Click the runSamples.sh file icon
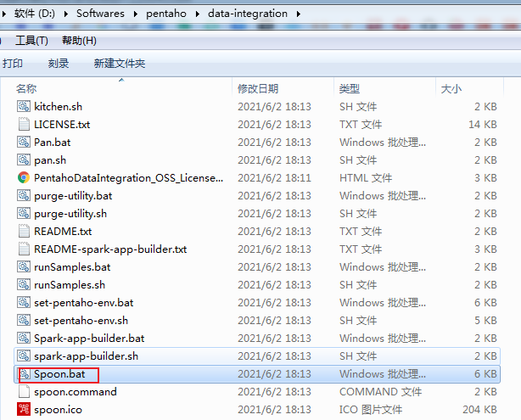The height and width of the screenshot is (420, 521). point(24,285)
